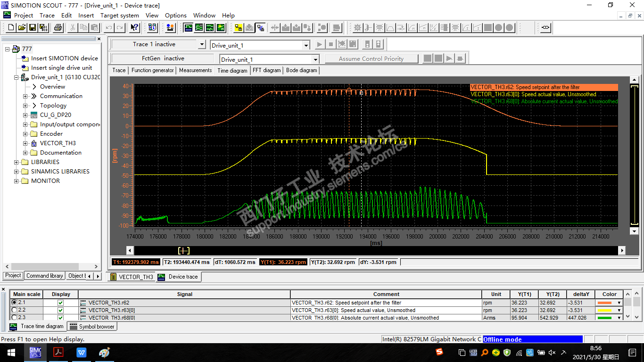Image resolution: width=644 pixels, height=362 pixels.
Task: Expand the Communication tree node
Action: coord(25,96)
